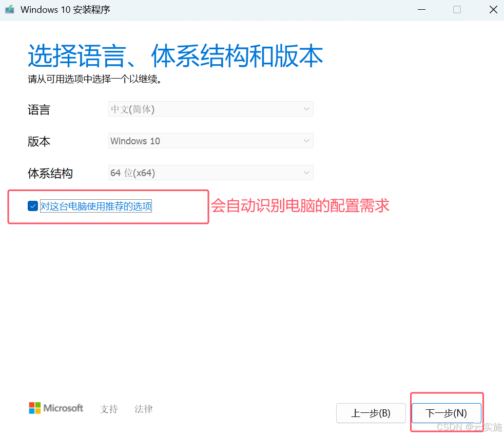Click the 下一步(N) button
The width and height of the screenshot is (504, 436).
click(446, 413)
